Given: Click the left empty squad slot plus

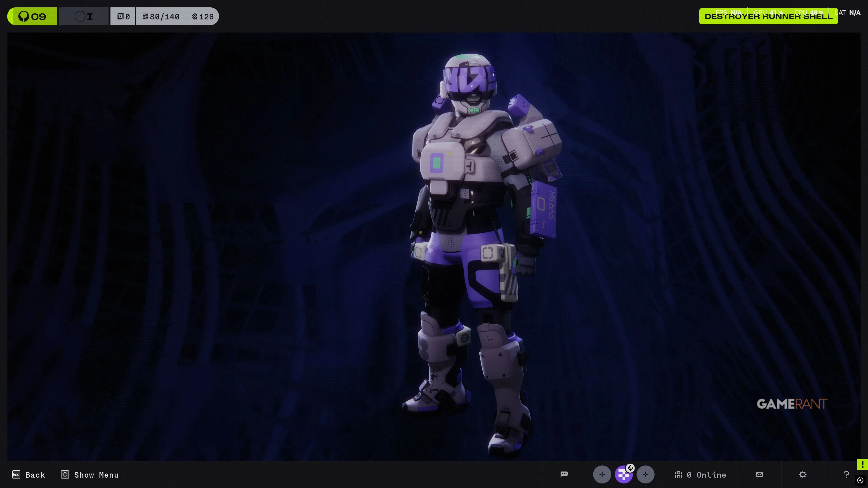Looking at the screenshot, I should [602, 474].
